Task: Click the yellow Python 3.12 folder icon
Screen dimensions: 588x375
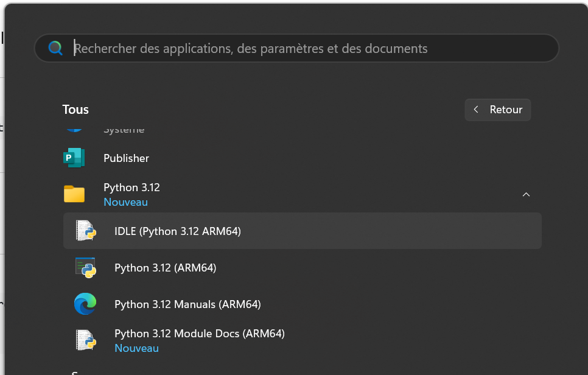Action: point(74,194)
